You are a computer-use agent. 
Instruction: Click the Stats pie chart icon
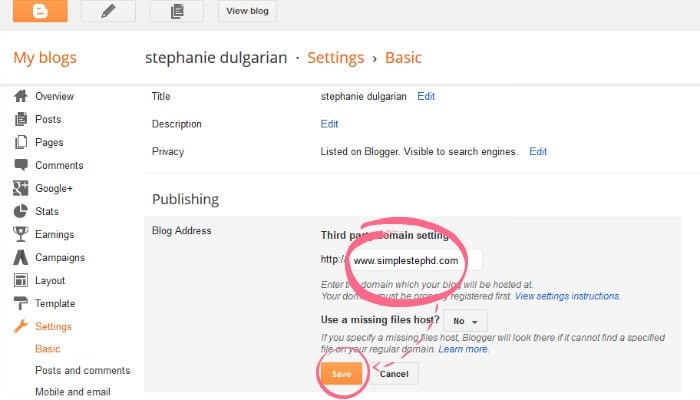21,211
